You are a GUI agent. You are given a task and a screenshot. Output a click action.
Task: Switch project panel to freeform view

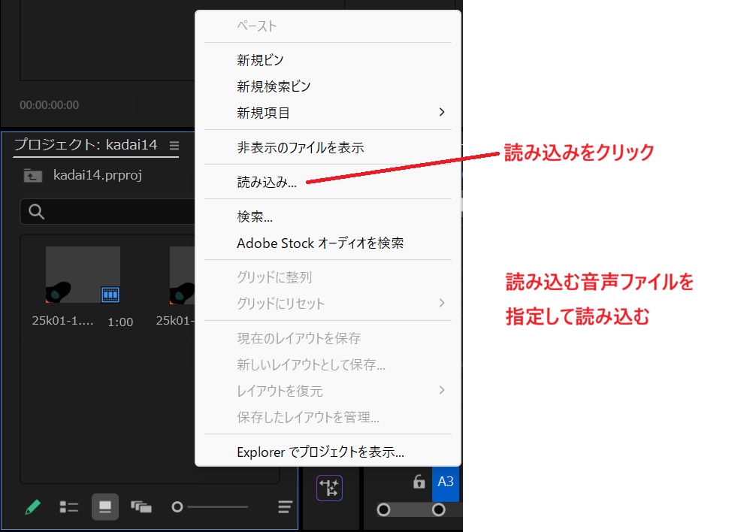click(x=141, y=507)
